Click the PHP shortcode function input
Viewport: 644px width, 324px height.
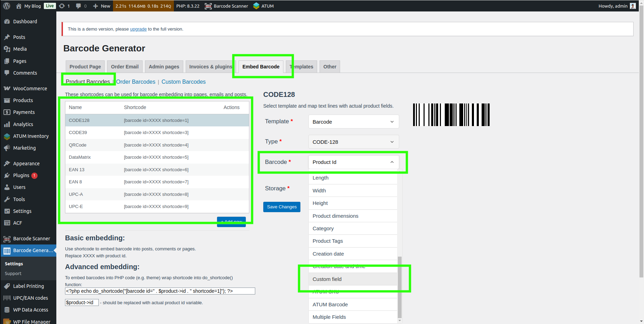(x=160, y=291)
